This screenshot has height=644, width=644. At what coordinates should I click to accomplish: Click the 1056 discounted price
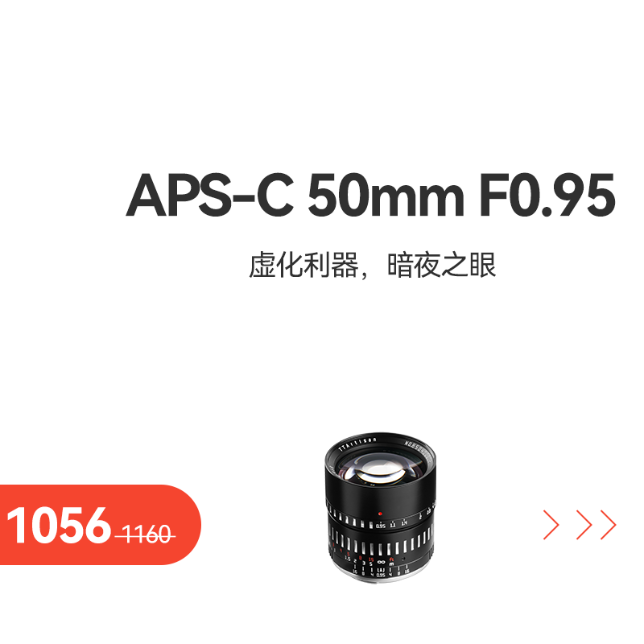[x=59, y=526]
